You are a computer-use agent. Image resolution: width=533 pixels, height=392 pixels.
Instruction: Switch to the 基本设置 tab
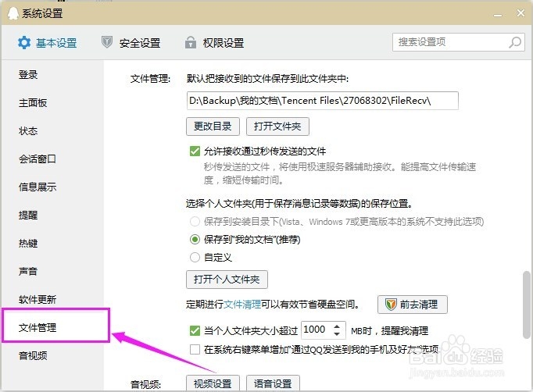[x=47, y=43]
